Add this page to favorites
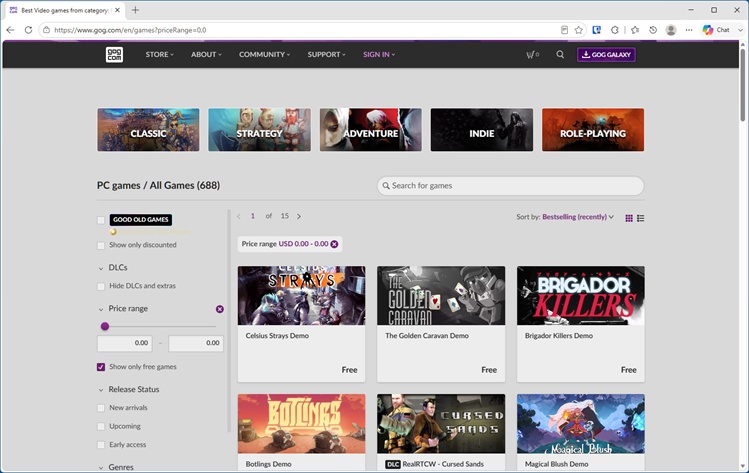This screenshot has height=473, width=749. click(x=578, y=30)
